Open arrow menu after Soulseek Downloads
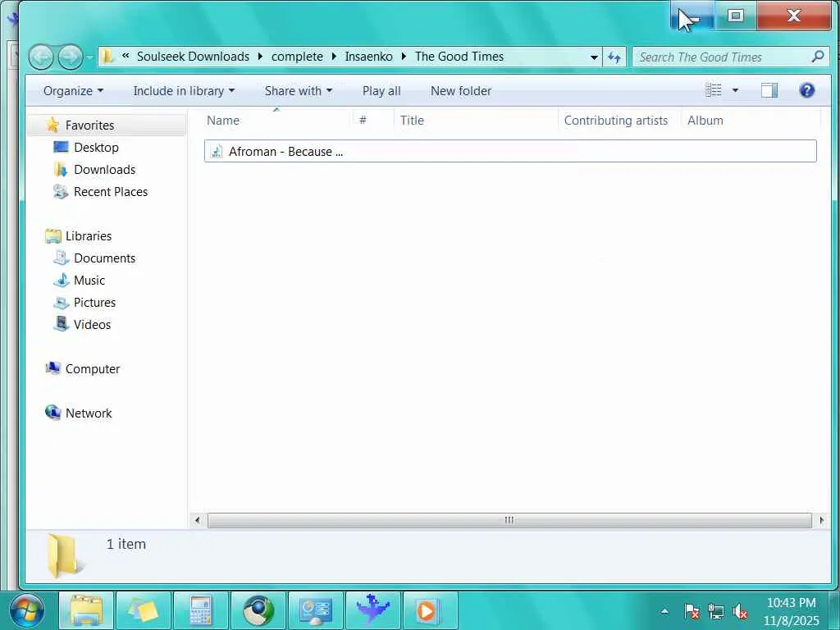The image size is (840, 630). [260, 57]
